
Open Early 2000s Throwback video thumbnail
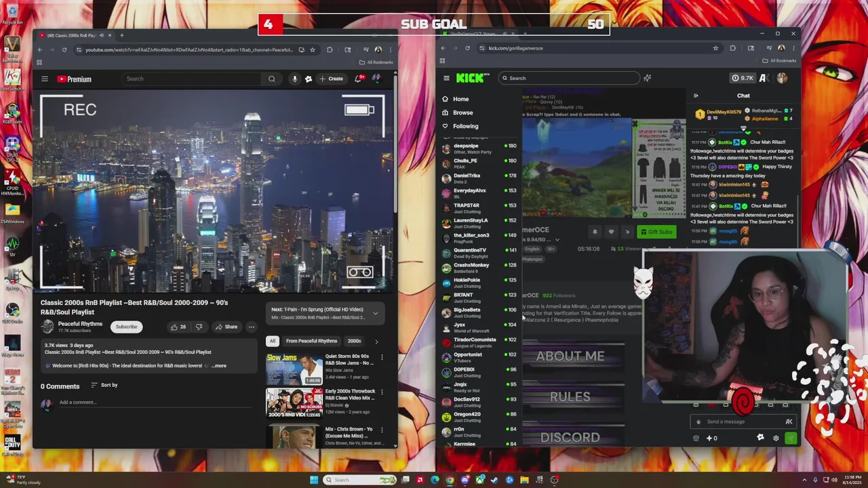point(294,403)
